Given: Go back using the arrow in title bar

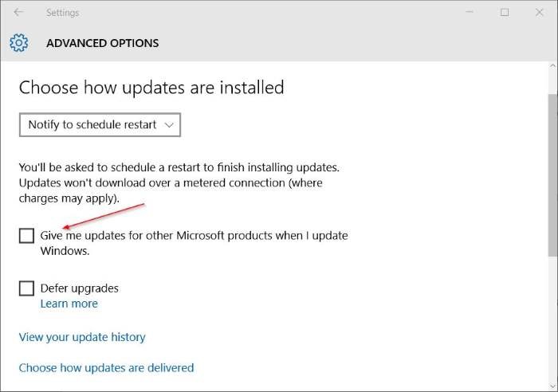Looking at the screenshot, I should pyautogui.click(x=18, y=12).
